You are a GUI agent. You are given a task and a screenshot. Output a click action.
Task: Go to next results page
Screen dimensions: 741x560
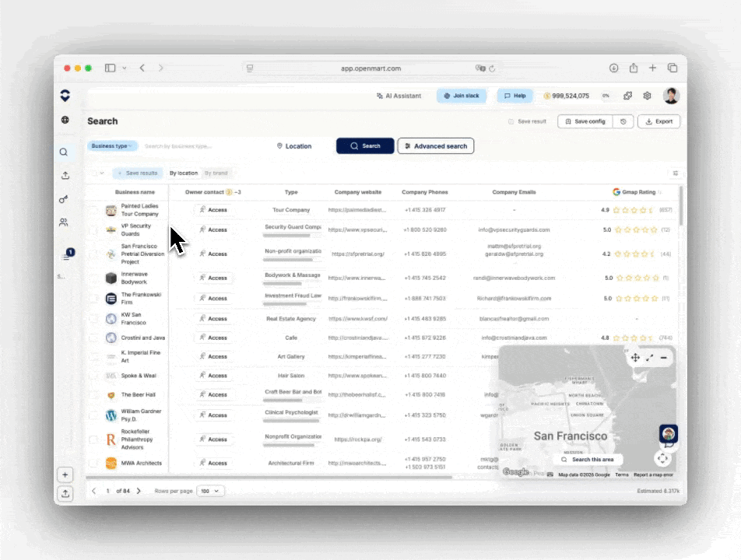click(x=139, y=491)
